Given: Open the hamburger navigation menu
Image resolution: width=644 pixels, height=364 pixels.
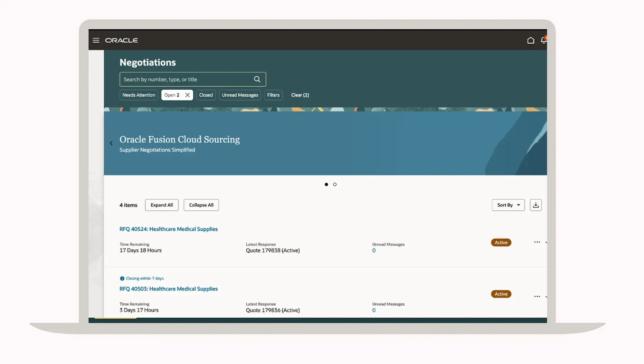Looking at the screenshot, I should coord(96,40).
